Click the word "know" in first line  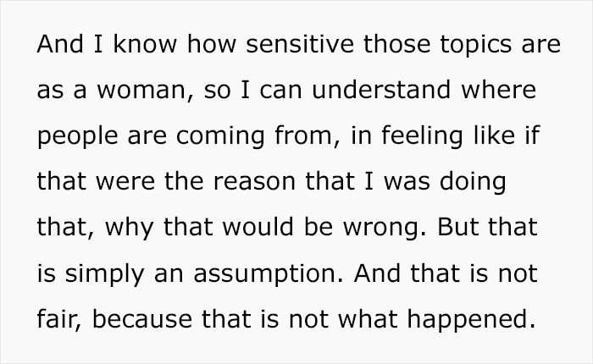tap(145, 44)
